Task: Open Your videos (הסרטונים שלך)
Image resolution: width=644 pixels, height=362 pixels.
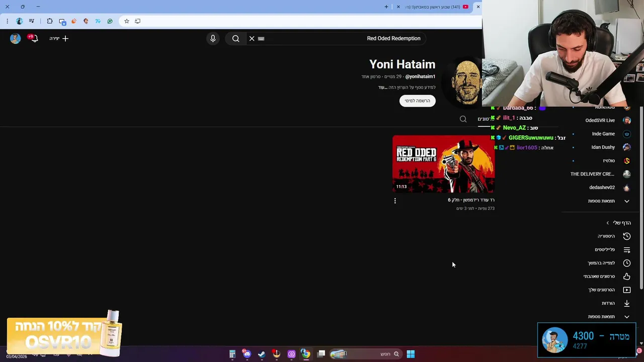Action: 609,290
